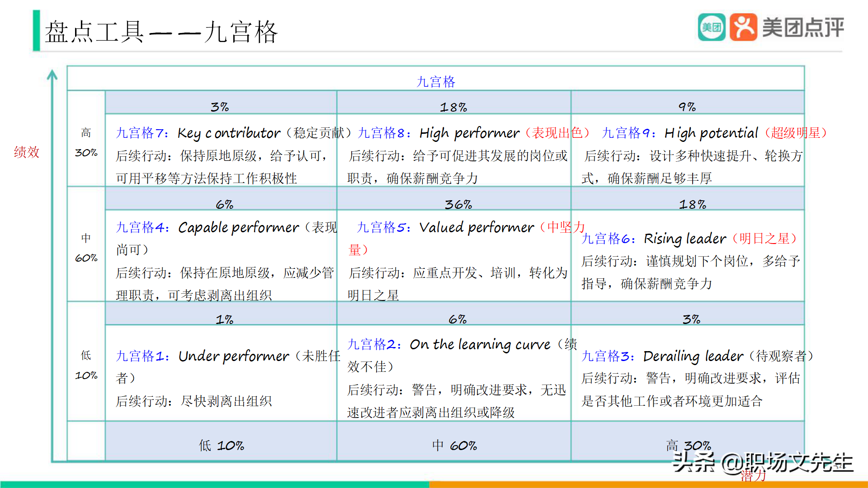
Task: Select the 绩效 axis label
Action: [27, 152]
